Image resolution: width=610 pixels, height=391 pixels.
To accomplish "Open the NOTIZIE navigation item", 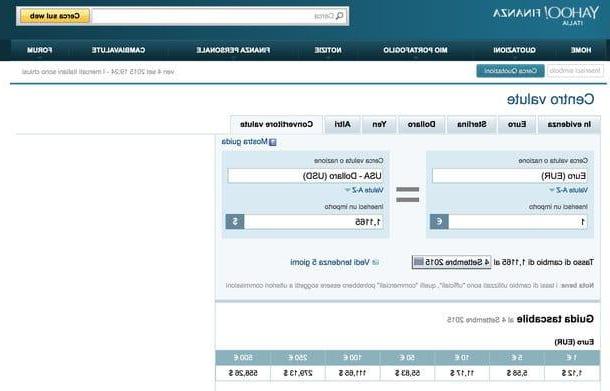I will [328, 50].
